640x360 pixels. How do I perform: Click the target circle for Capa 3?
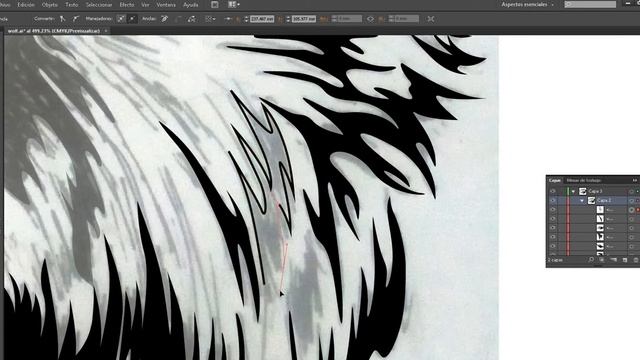(631, 191)
